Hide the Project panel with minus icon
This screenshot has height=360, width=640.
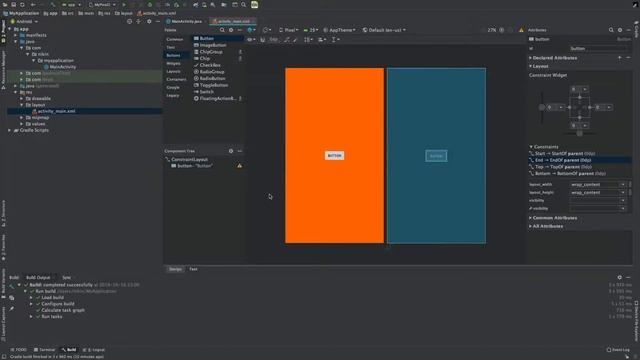(158, 21)
